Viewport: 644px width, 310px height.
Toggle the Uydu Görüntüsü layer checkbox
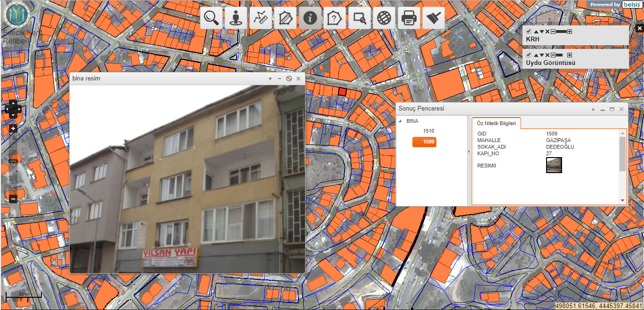(529, 55)
